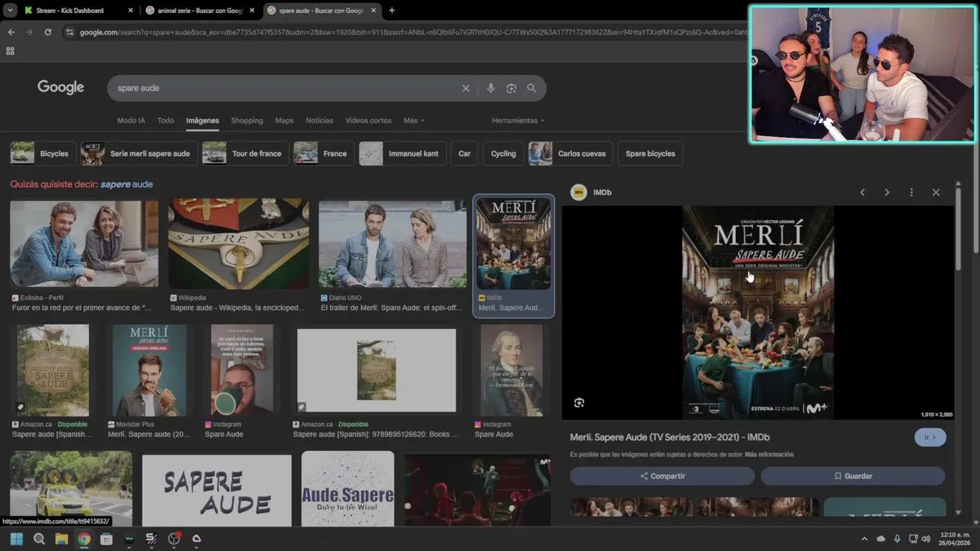Open Maps results tab
Viewport: 980px width, 551px height.
pos(284,120)
